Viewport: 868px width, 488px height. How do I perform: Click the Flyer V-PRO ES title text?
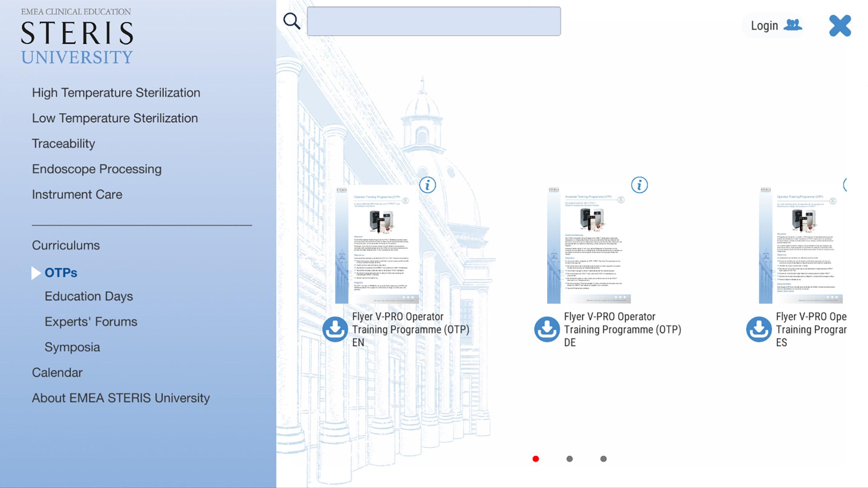click(x=811, y=329)
